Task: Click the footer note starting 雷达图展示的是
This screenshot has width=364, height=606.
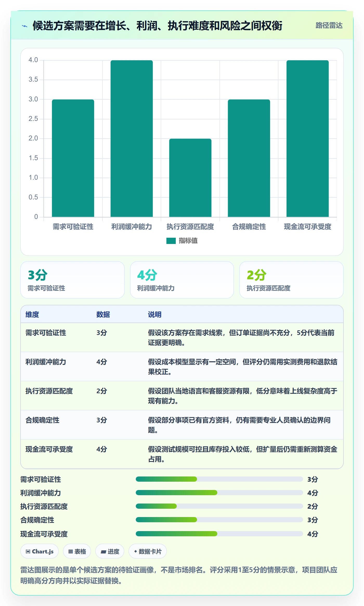Action: [179, 575]
